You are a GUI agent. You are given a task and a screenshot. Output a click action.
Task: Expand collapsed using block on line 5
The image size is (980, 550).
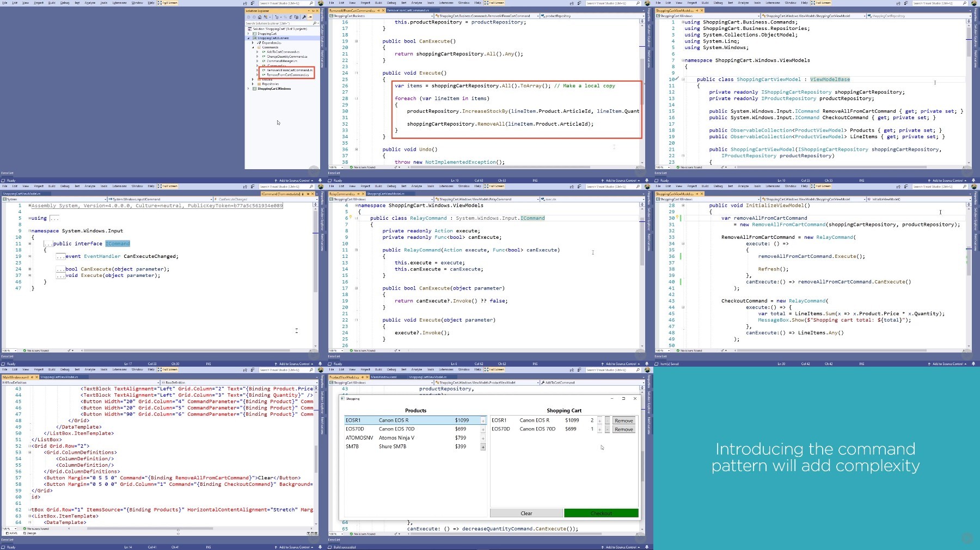29,218
